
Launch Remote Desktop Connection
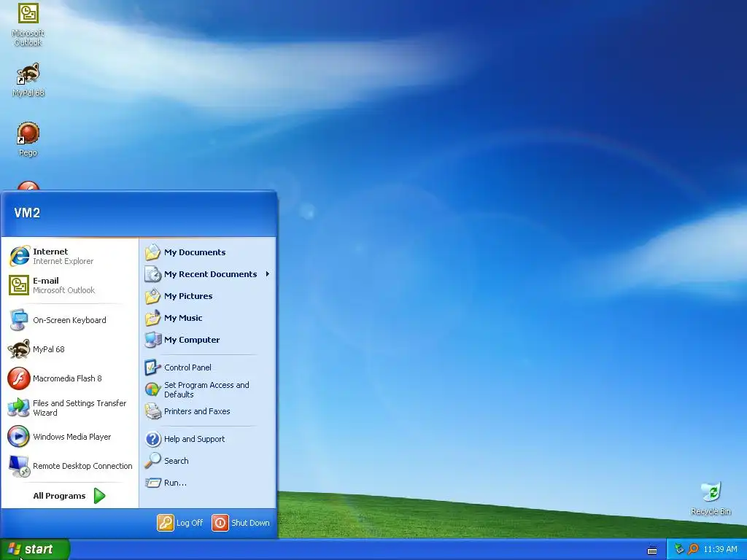69,466
